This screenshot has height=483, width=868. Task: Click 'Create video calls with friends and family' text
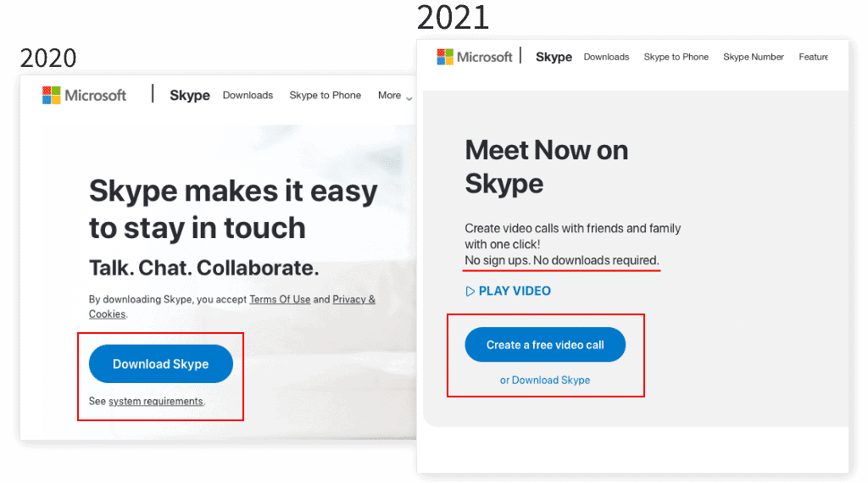tap(572, 229)
